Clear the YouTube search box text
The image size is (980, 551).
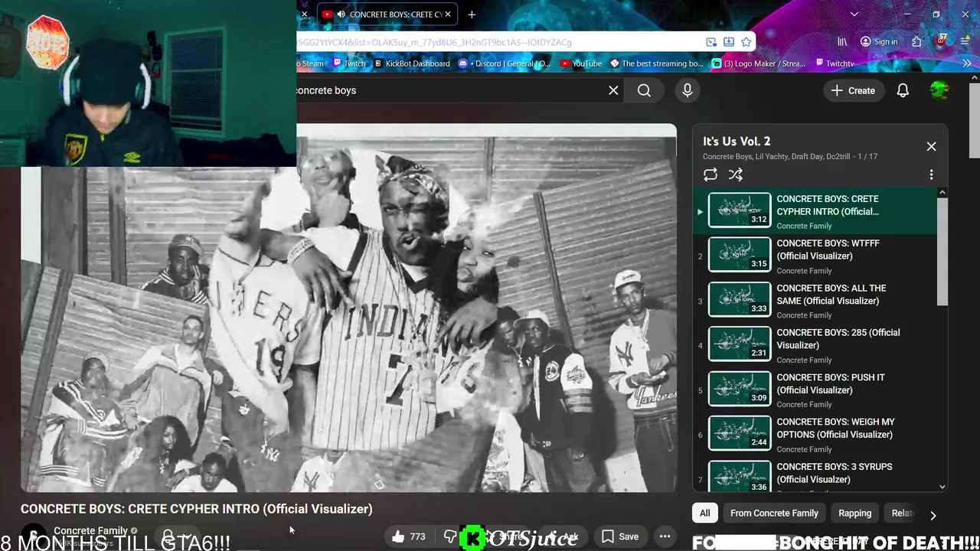[613, 90]
